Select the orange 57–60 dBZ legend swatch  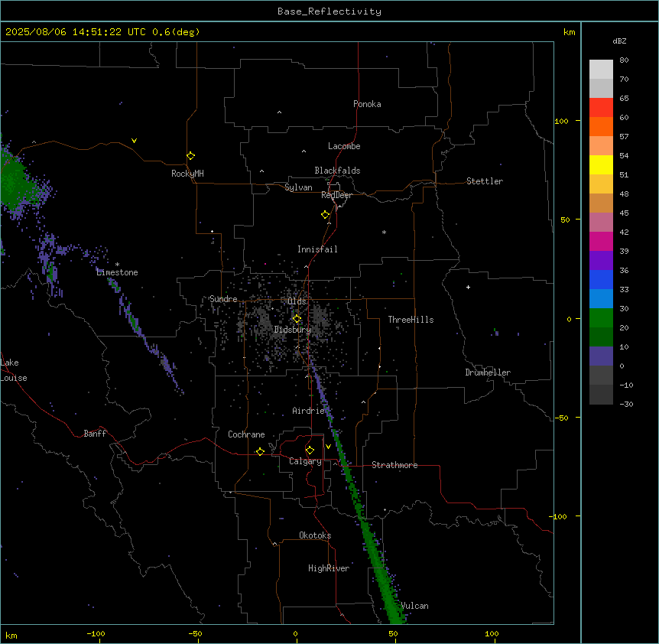tap(601, 126)
